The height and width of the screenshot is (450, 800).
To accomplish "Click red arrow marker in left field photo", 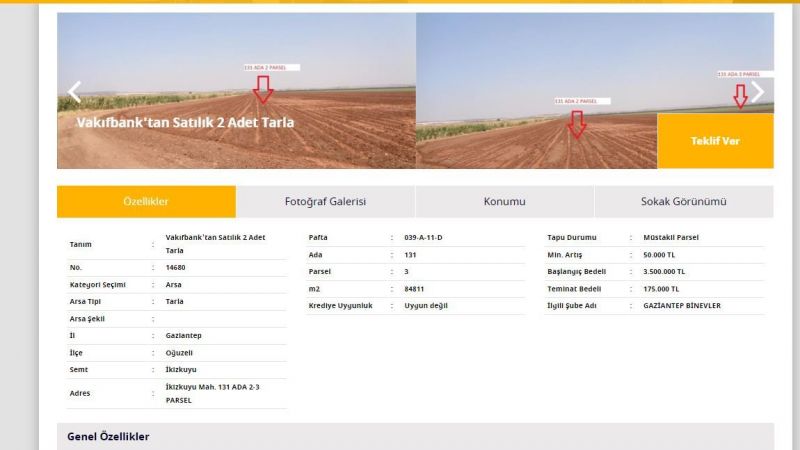I will click(262, 90).
